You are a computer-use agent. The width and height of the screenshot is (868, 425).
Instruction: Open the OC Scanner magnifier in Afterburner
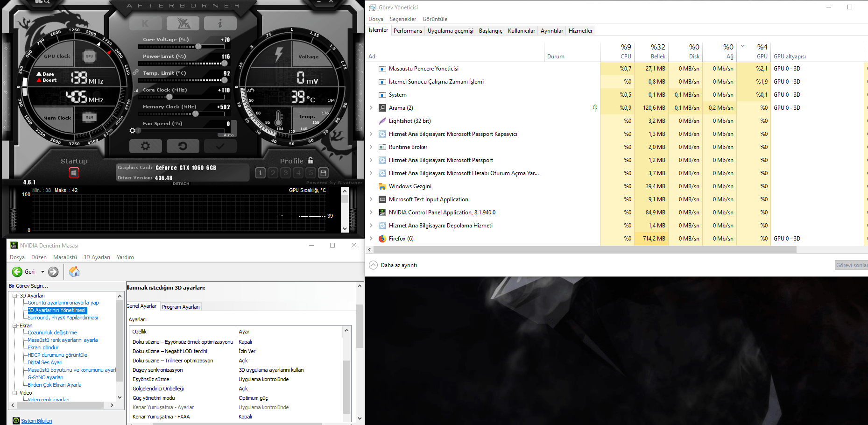(x=42, y=2)
